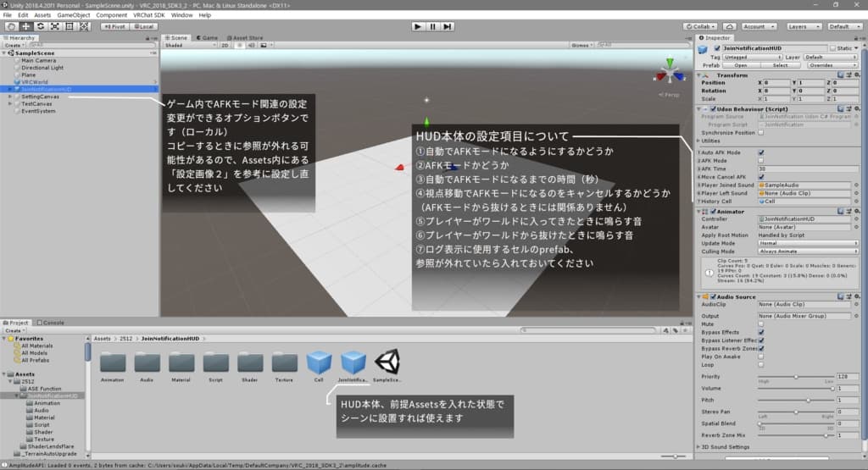Open the Account dropdown in toolbar
The image size is (868, 470).
pos(759,26)
